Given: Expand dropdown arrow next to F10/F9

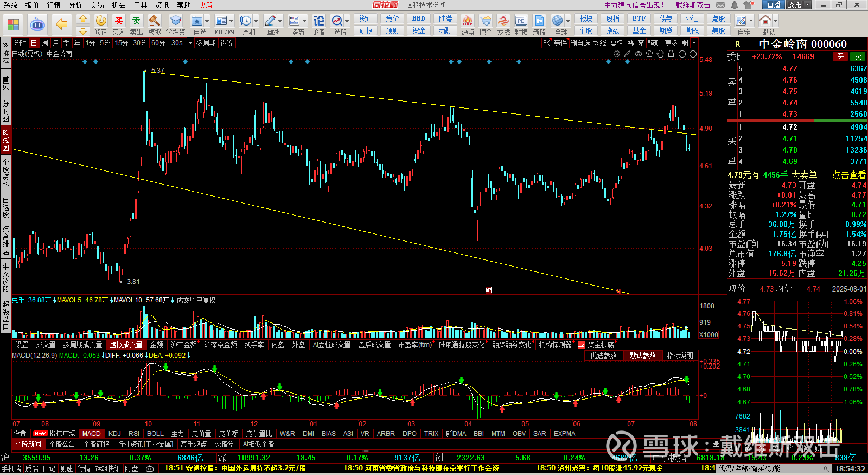Looking at the screenshot, I should (x=232, y=21).
